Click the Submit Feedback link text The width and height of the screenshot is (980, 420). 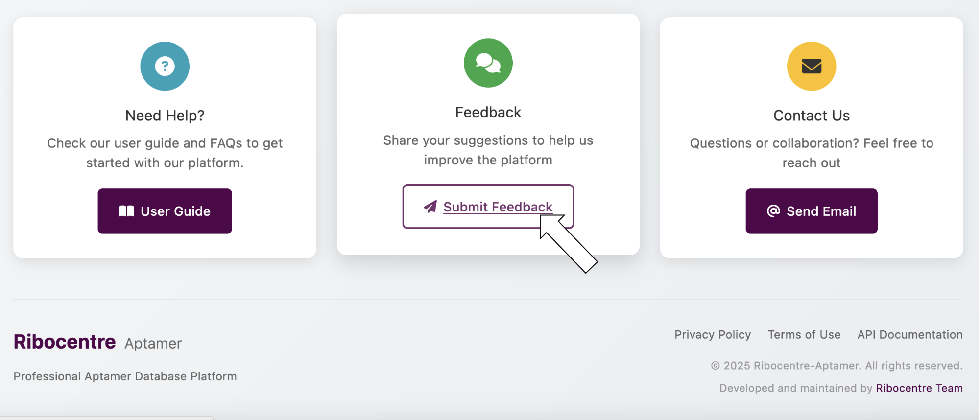point(498,207)
